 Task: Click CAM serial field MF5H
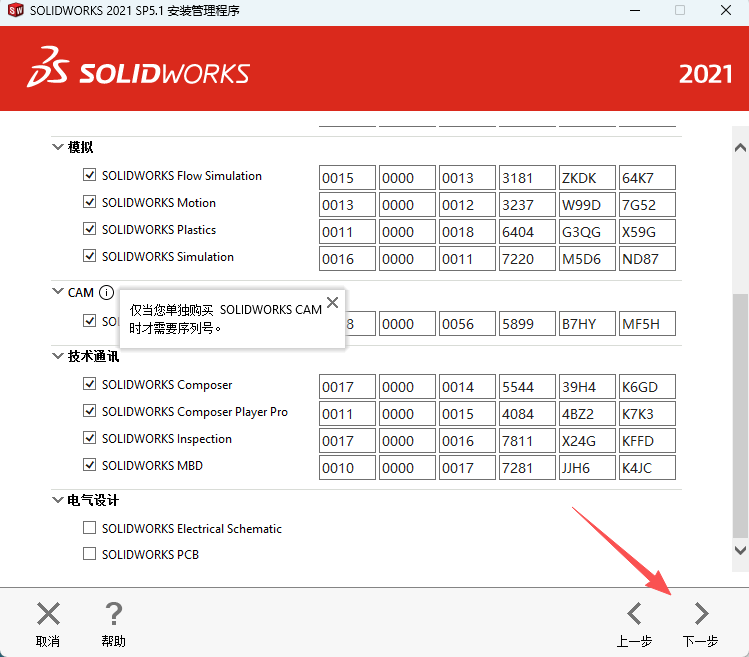pyautogui.click(x=647, y=323)
